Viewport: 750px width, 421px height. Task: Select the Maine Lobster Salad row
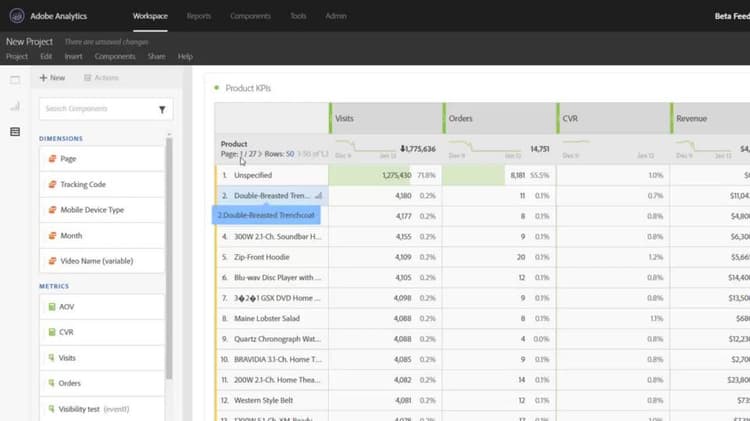(x=272, y=318)
